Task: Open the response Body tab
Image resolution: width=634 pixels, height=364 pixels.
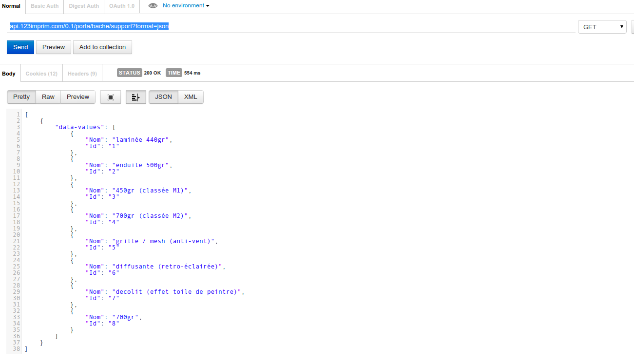Action: click(x=9, y=74)
